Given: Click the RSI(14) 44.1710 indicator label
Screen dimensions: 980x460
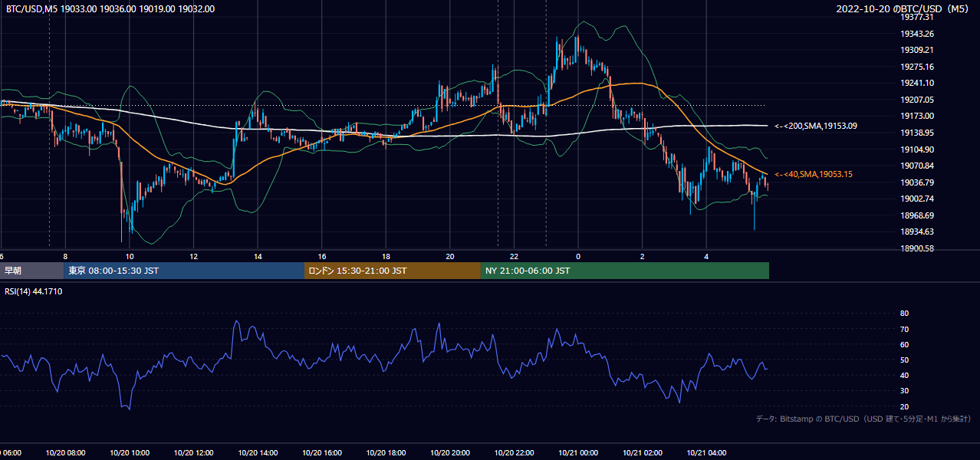Looking at the screenshot, I should [x=34, y=292].
